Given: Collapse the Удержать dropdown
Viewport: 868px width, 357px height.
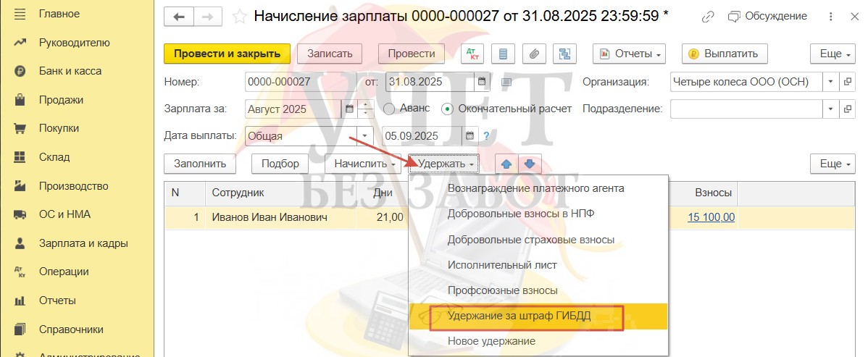Looking at the screenshot, I should tap(446, 164).
